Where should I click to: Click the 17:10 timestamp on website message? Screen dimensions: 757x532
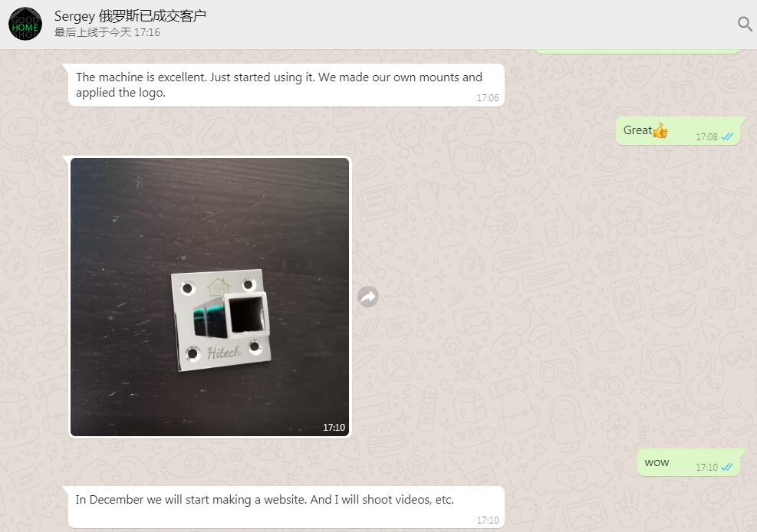pyautogui.click(x=488, y=520)
